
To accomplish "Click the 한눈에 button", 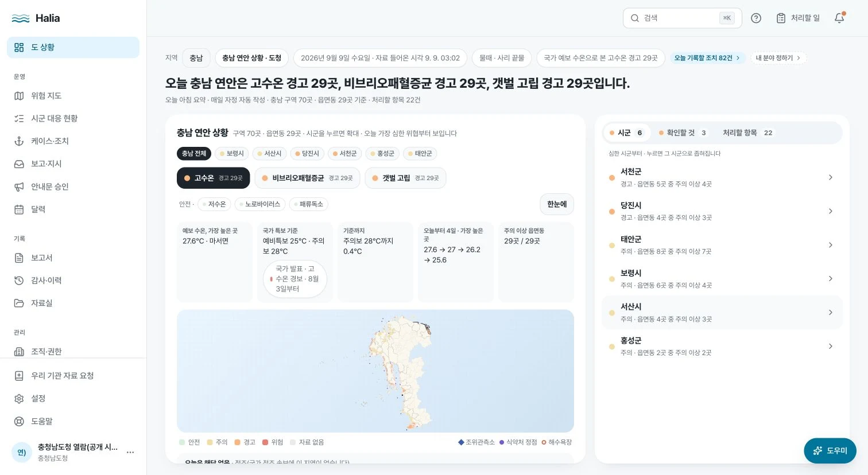I will 557,204.
